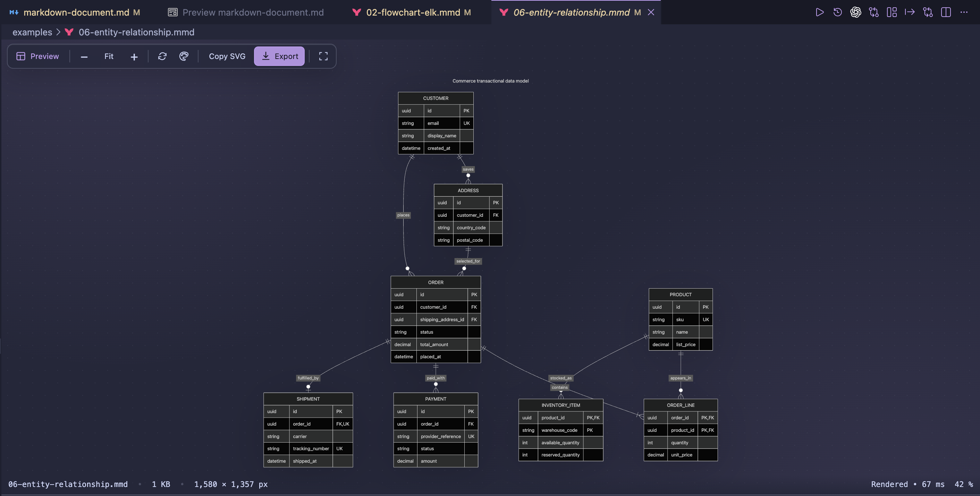
Task: Click the Fit zoom button
Action: [109, 56]
